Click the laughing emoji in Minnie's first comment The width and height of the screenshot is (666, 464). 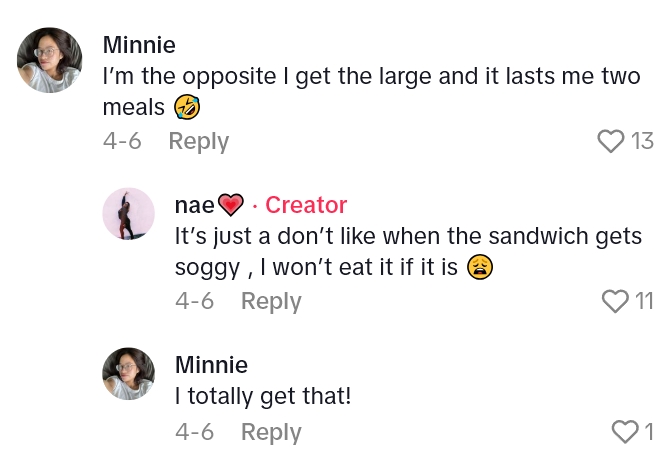[187, 106]
